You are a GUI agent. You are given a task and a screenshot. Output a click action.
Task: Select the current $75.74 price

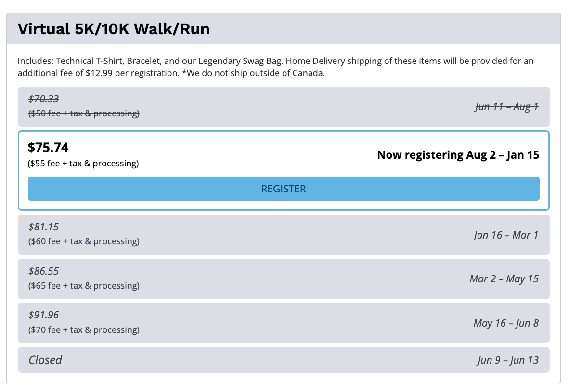[x=48, y=147]
